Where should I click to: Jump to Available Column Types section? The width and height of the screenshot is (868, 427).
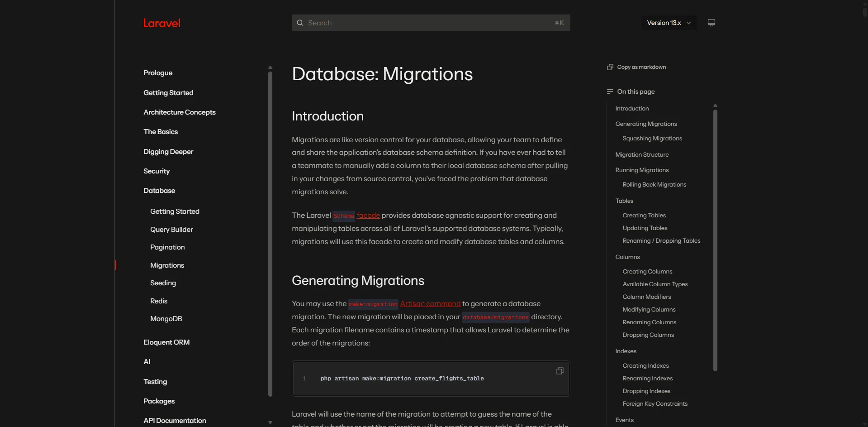[655, 284]
